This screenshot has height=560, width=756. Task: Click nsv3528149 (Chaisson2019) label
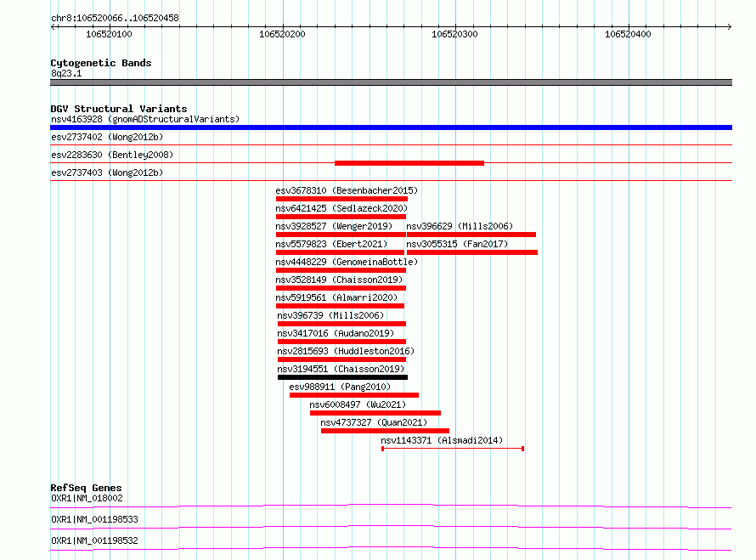(x=339, y=280)
